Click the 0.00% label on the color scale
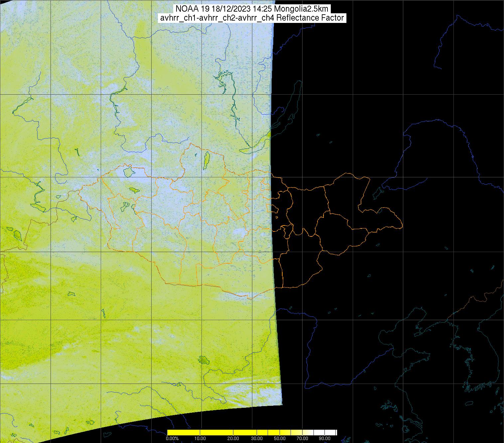This screenshot has width=504, height=443. tap(172, 438)
